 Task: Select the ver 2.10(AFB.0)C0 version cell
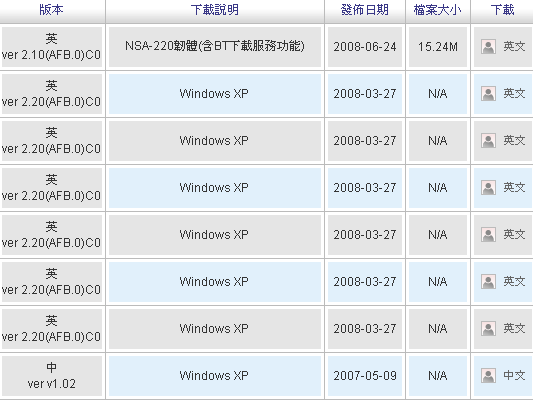coord(52,47)
